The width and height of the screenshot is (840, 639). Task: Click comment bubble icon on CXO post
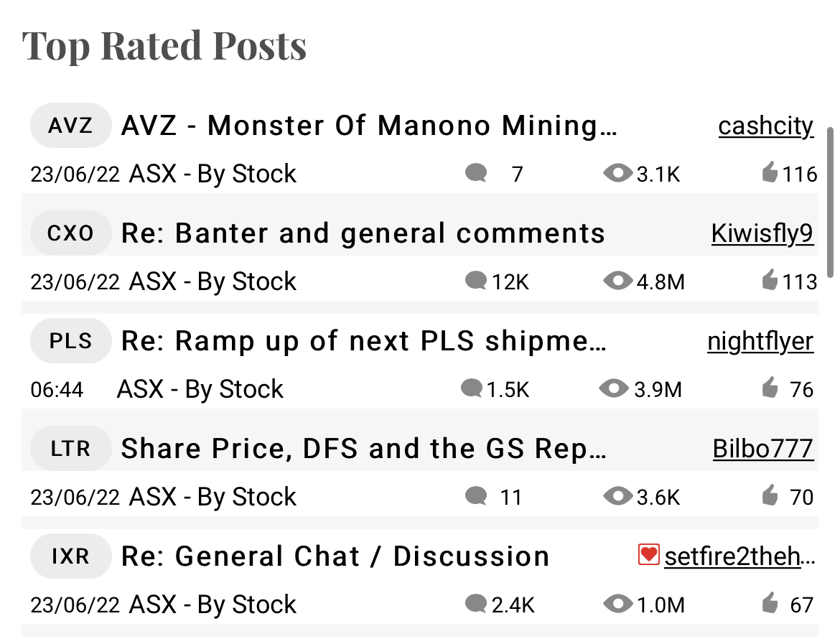click(476, 281)
